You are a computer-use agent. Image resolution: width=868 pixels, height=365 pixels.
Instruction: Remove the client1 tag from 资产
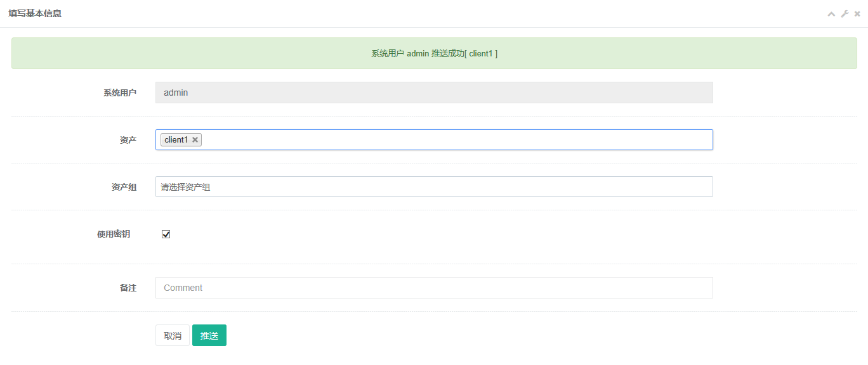195,140
